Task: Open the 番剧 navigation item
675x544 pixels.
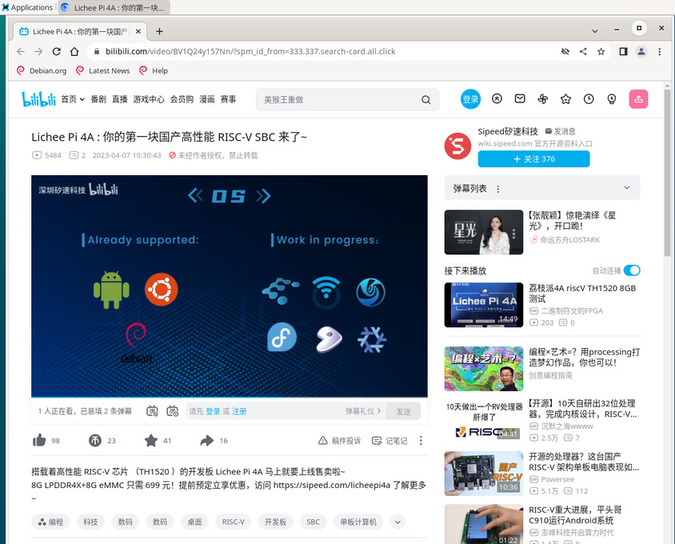Action: 99,99
